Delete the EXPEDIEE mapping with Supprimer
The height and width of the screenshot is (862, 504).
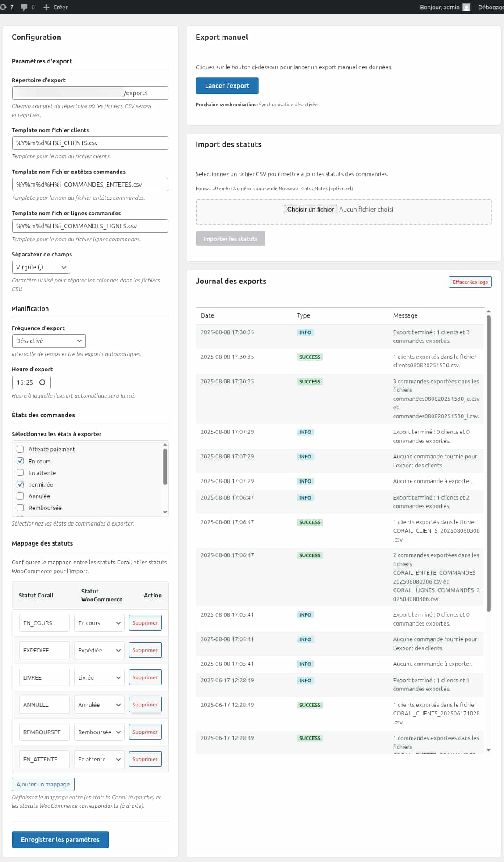pos(145,650)
